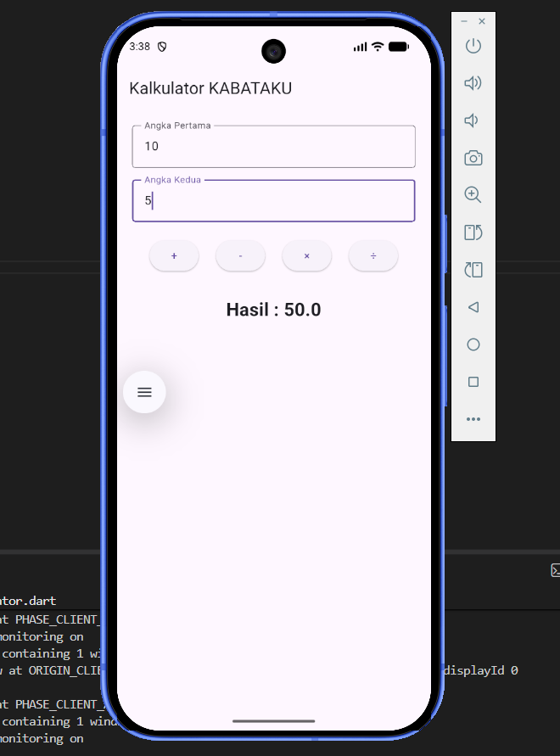This screenshot has height=756, width=560.
Task: Click 'tor.dart' file name in editor panel
Action: point(28,601)
